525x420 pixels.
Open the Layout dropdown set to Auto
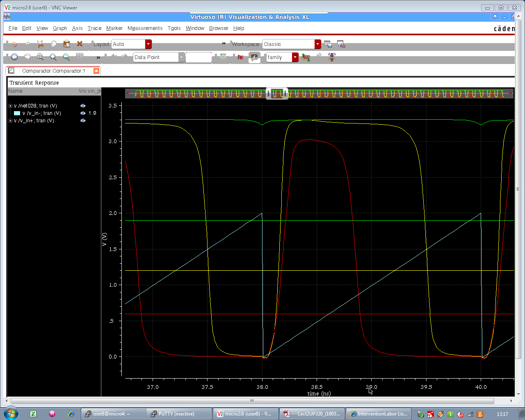[148, 44]
